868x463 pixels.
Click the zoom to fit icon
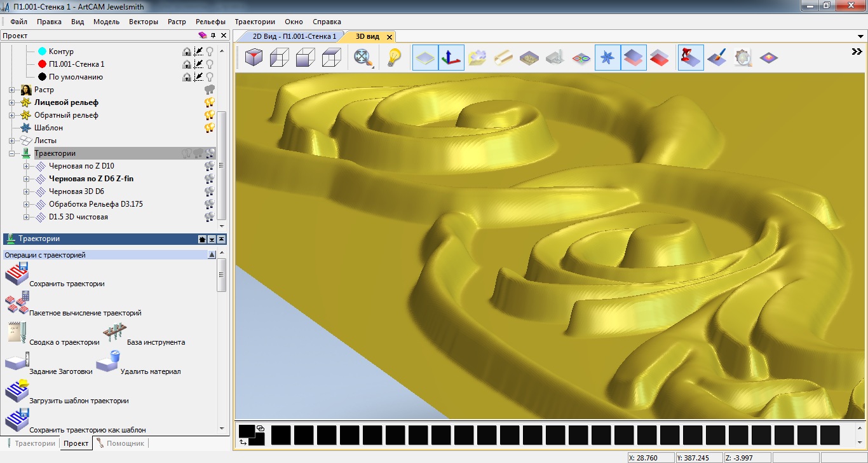[x=363, y=58]
